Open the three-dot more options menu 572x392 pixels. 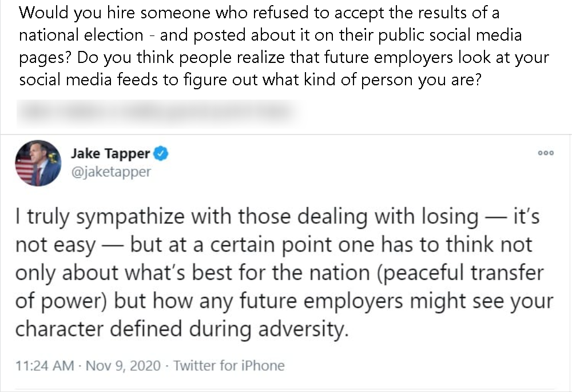coord(546,153)
